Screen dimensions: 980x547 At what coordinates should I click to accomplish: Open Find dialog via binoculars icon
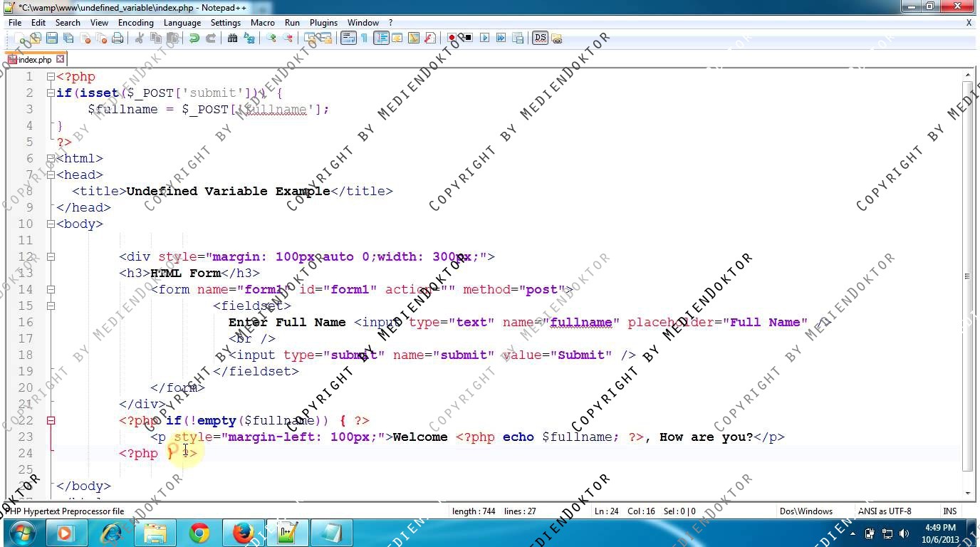232,38
